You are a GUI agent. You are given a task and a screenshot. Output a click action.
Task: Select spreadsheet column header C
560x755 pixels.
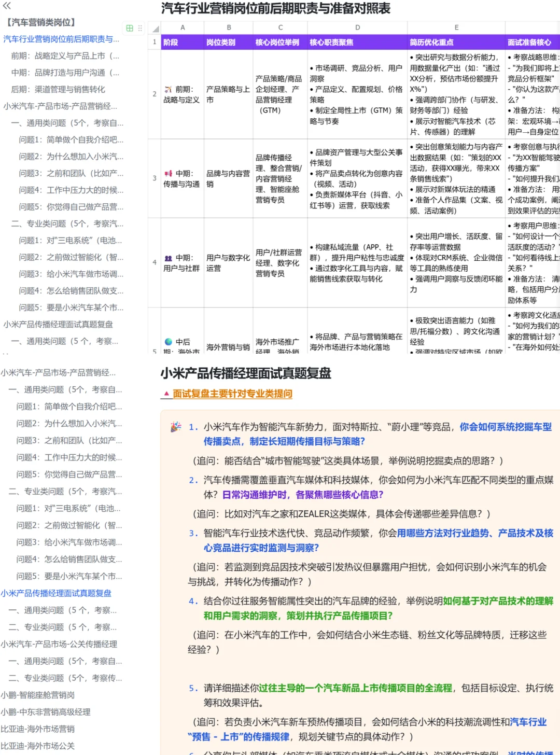pos(281,27)
